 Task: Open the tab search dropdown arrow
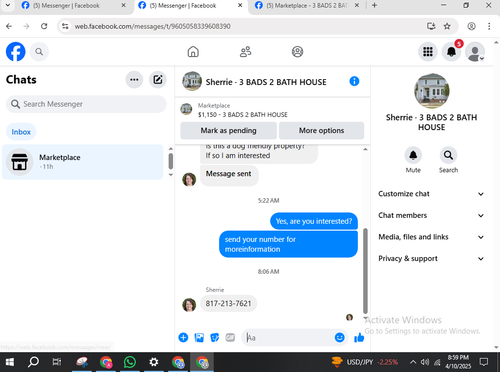coord(8,5)
